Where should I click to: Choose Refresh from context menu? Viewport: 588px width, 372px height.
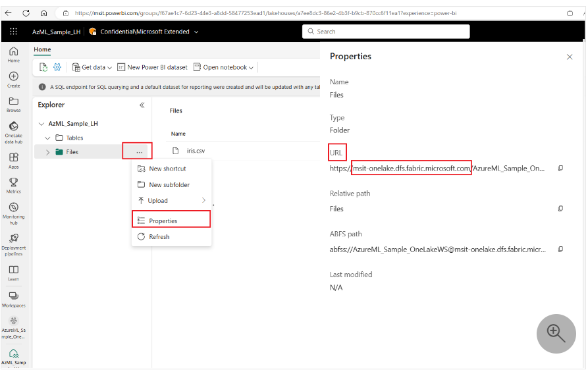click(x=172, y=236)
